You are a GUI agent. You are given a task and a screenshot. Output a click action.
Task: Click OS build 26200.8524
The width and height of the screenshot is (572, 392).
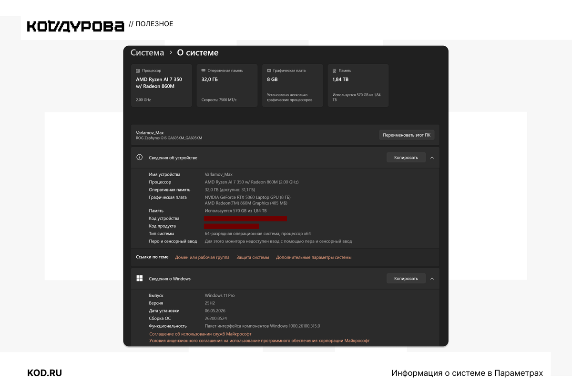coord(216,318)
